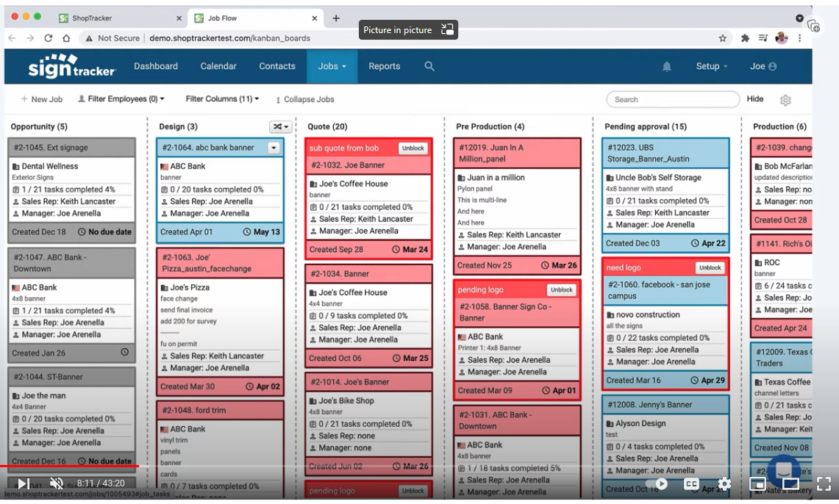Open job #2-1014. Joe's Banner
Screen dimensions: 839x504
click(350, 382)
